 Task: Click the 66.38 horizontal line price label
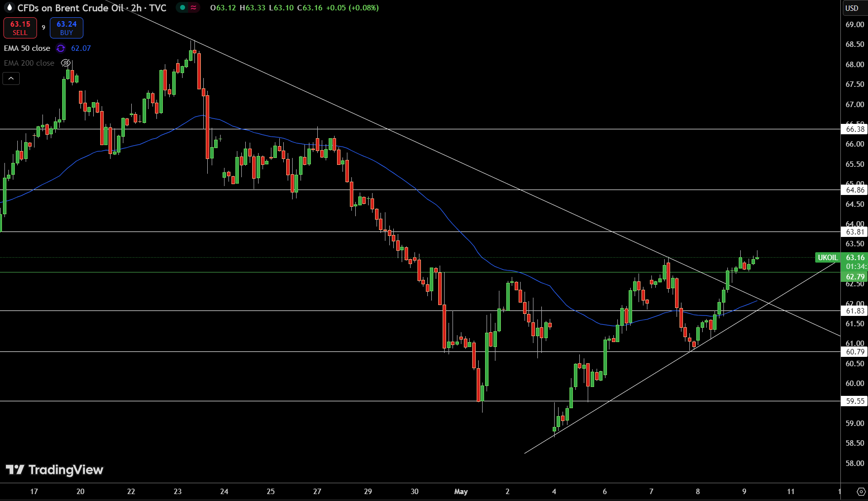855,129
